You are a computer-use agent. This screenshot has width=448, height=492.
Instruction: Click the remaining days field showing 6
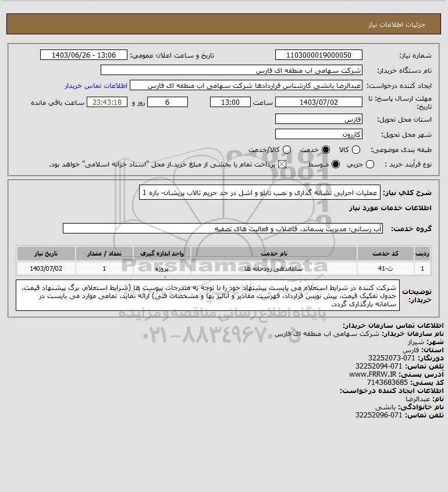coord(168,102)
